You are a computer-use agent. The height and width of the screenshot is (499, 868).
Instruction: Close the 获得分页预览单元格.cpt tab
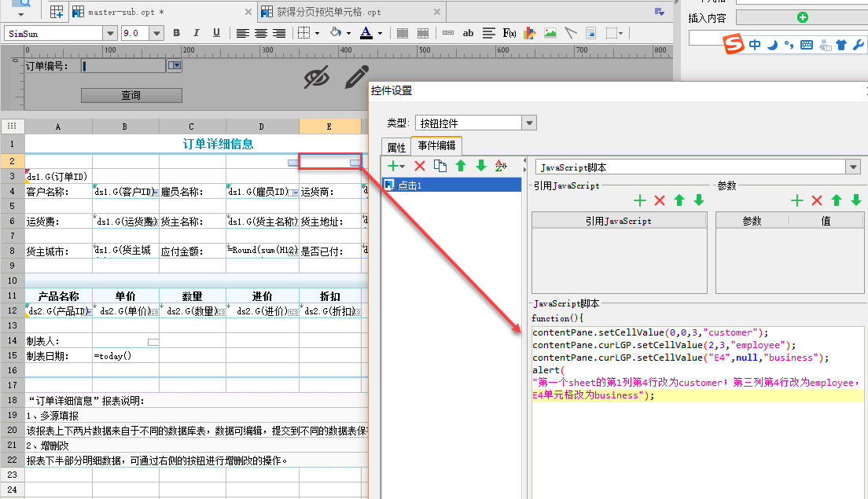[437, 12]
